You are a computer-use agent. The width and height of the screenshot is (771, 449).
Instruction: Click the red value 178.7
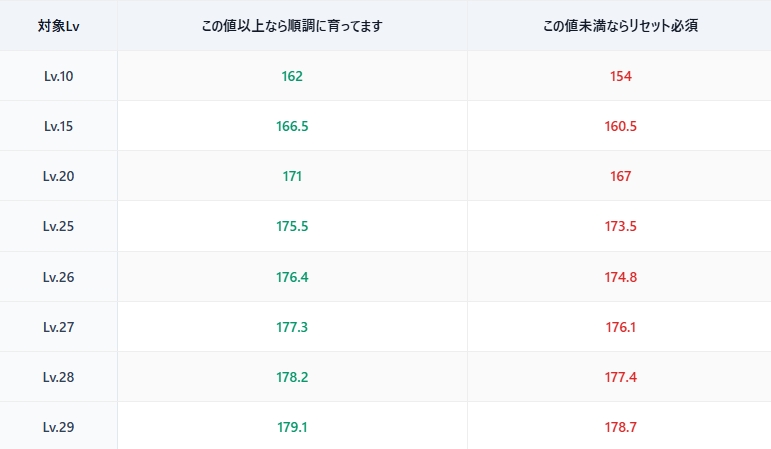(621, 427)
